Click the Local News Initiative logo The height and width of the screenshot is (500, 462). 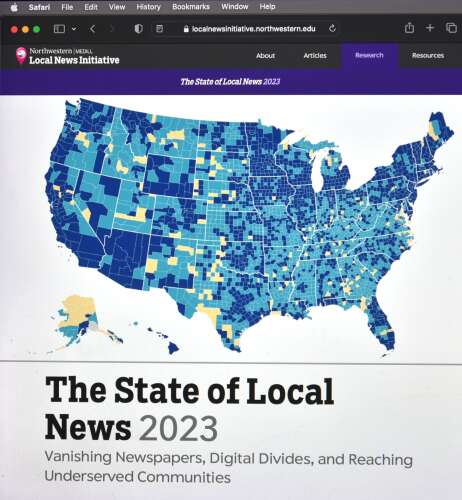pos(68,56)
